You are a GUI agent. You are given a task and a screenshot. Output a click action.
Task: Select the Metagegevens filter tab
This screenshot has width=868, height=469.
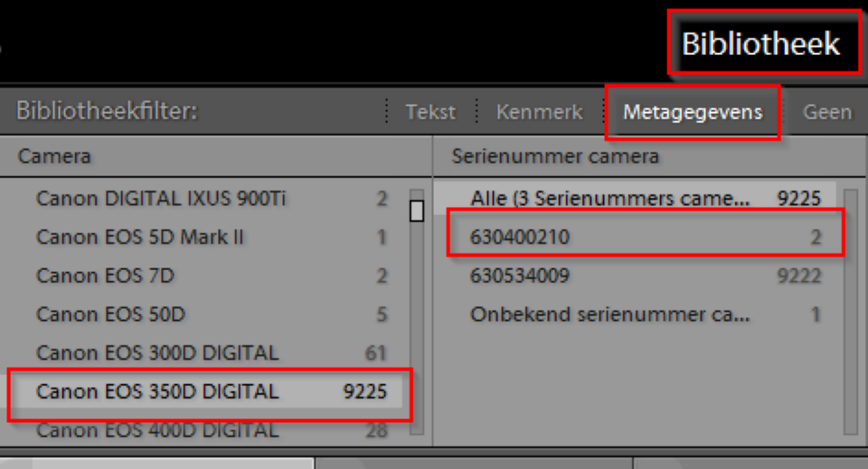click(693, 112)
